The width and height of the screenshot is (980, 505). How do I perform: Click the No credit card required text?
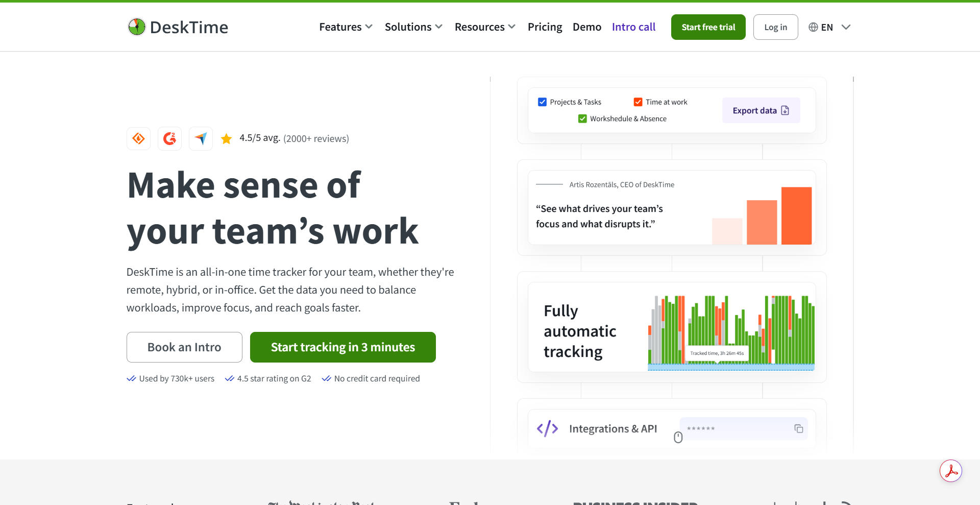(377, 378)
